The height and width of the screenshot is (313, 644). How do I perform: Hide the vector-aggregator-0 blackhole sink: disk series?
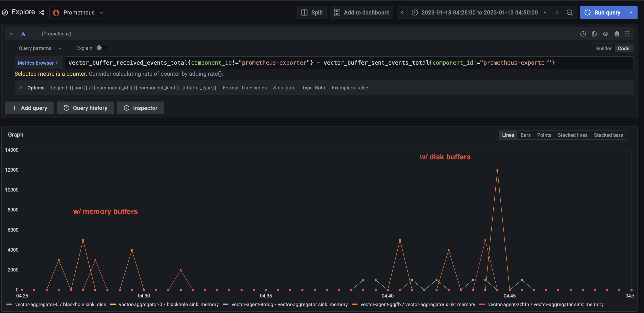(60, 305)
